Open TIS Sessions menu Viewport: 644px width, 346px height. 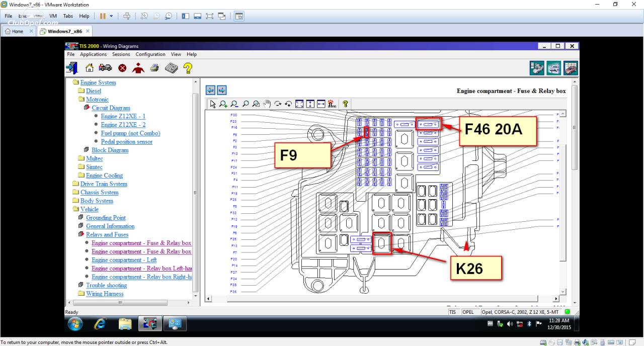tap(121, 54)
